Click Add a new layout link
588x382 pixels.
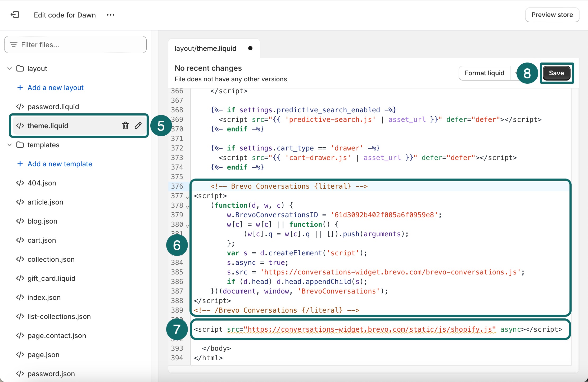coord(56,88)
